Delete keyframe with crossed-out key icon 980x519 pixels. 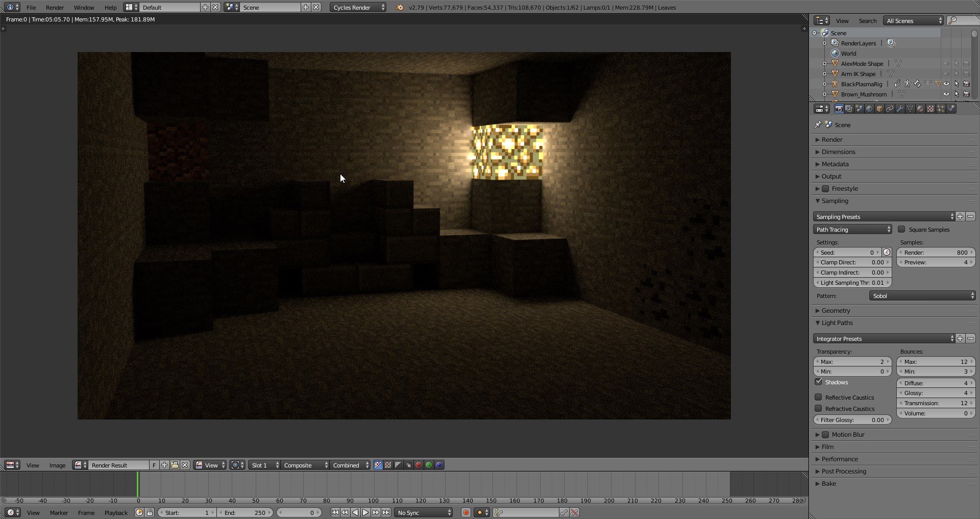[574, 512]
